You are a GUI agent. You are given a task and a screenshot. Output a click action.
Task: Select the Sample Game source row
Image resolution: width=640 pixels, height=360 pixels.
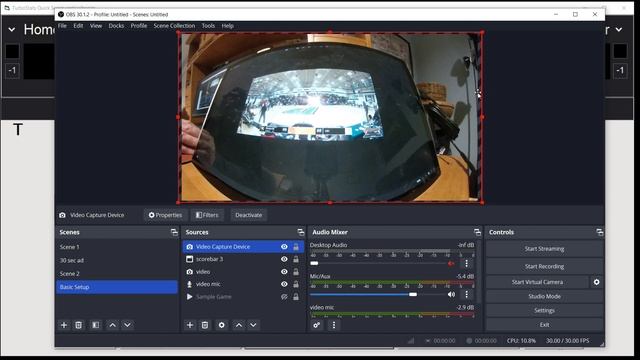[x=243, y=297]
